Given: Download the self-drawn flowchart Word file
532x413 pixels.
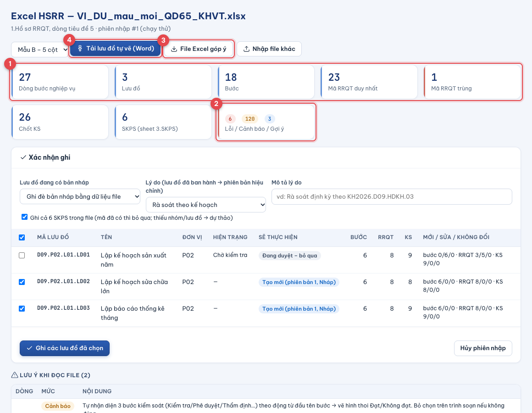Looking at the screenshot, I should pyautogui.click(x=116, y=49).
